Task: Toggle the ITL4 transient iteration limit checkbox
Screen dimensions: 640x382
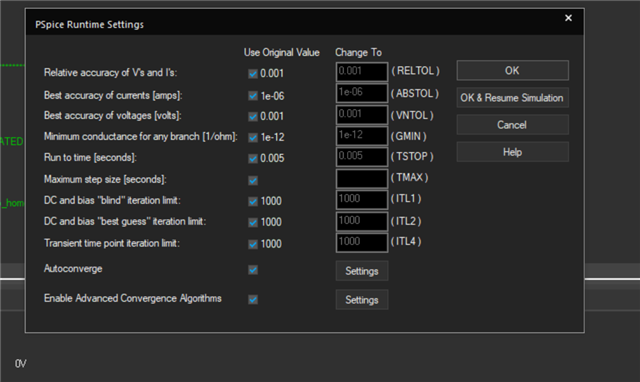Action: [x=253, y=244]
